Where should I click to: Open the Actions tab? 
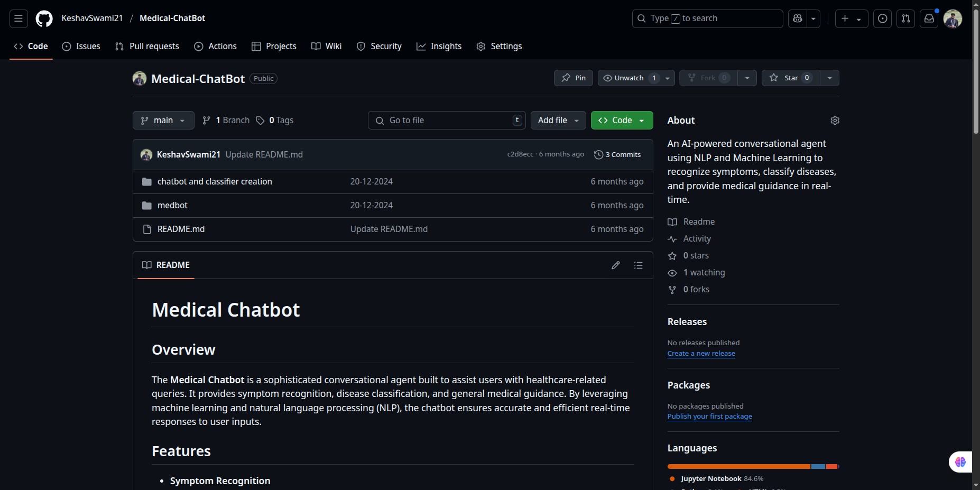pos(215,47)
